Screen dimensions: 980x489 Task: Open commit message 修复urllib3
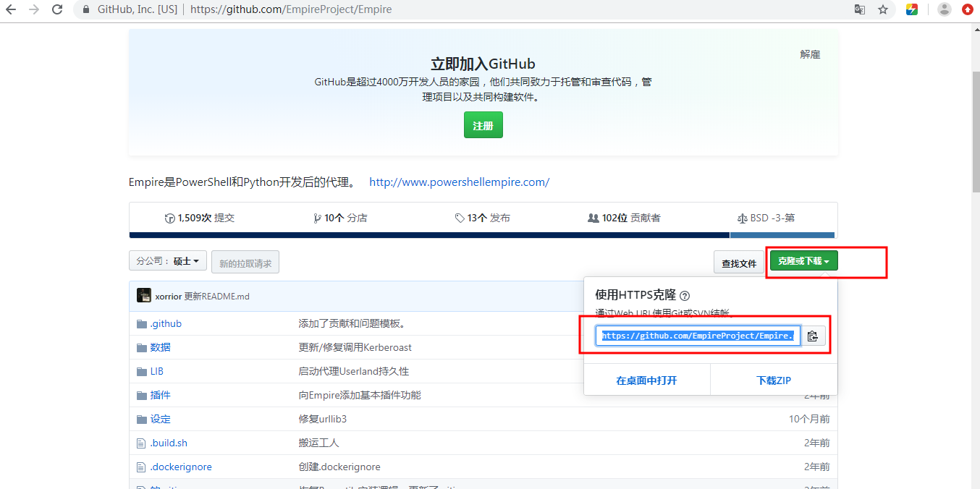coord(322,419)
